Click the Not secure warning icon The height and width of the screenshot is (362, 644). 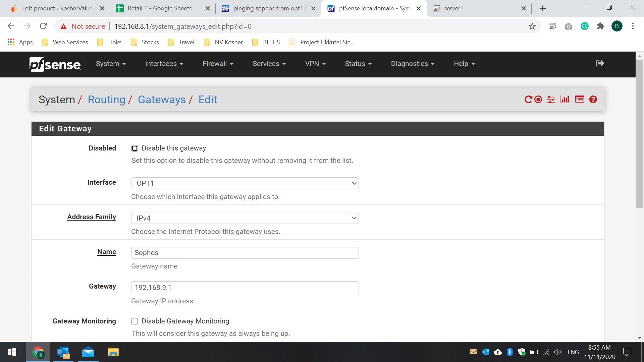click(x=64, y=26)
